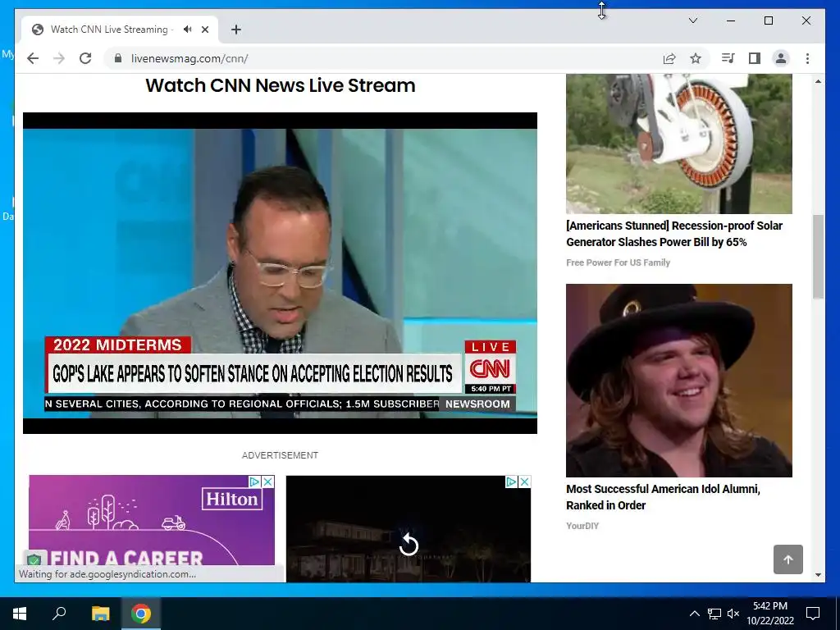Image resolution: width=840 pixels, height=630 pixels.
Task: Click the Watch CNN News Live Stream heading
Action: [x=281, y=85]
